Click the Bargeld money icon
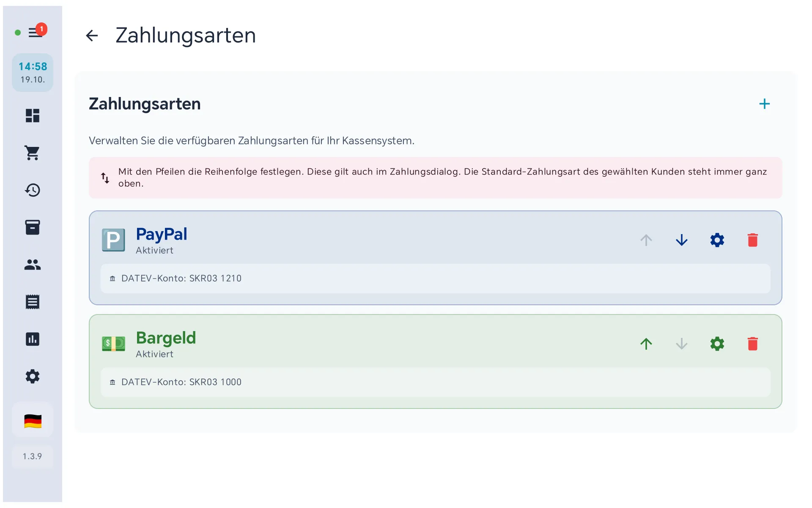 coord(113,343)
